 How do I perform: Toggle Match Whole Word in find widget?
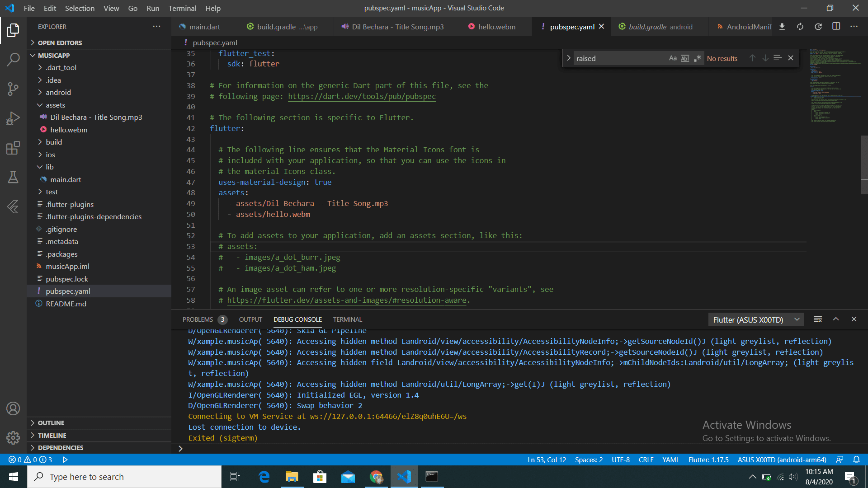point(685,58)
